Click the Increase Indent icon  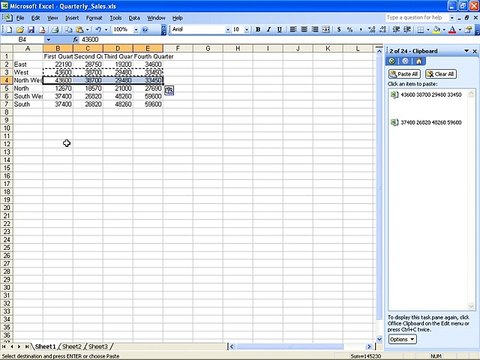pos(407,30)
